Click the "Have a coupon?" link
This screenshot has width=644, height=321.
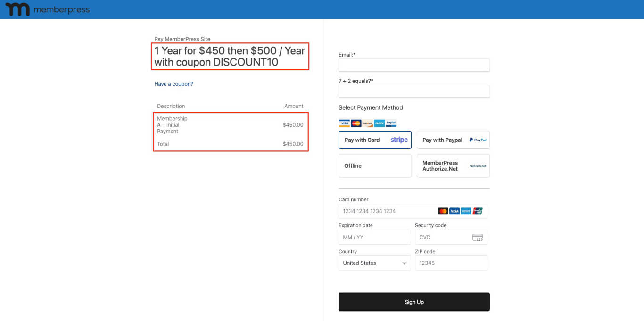point(174,83)
